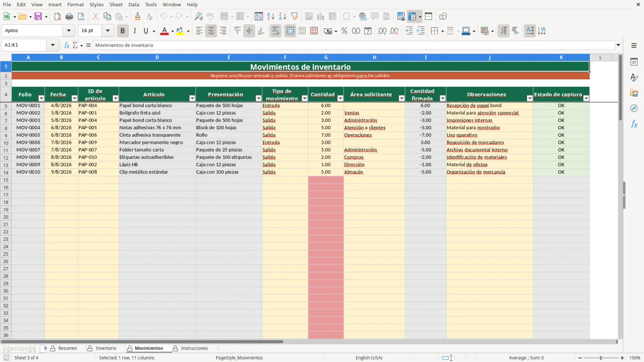Format cells as date

[368, 31]
